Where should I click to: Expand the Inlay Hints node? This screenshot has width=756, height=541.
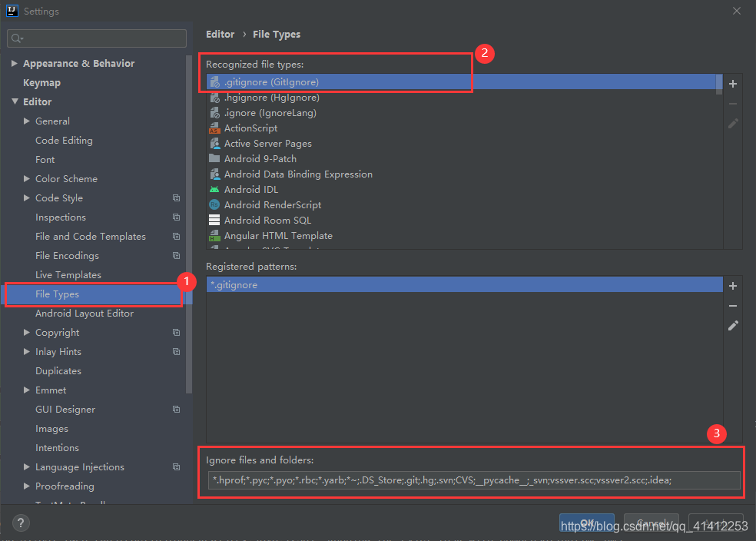(27, 351)
